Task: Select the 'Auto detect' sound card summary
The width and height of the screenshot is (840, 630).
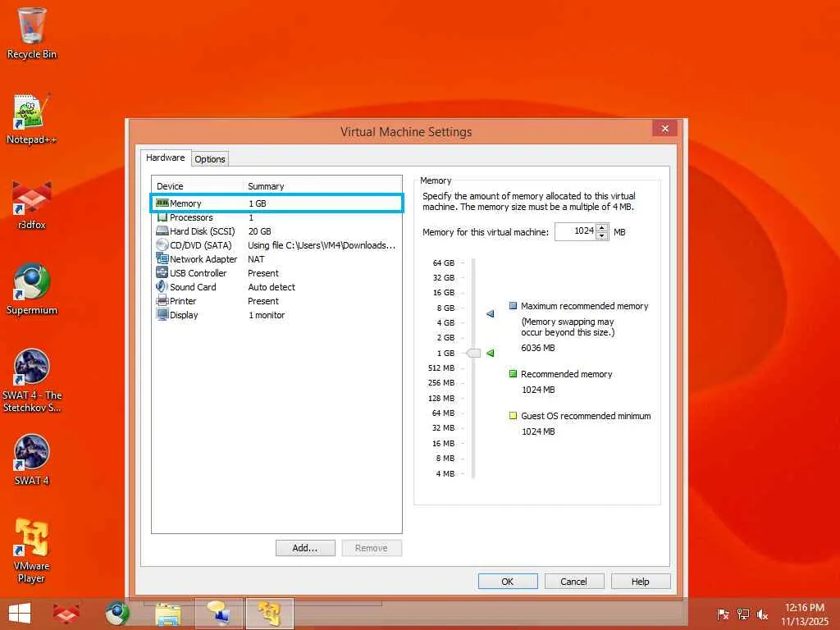Action: click(272, 286)
